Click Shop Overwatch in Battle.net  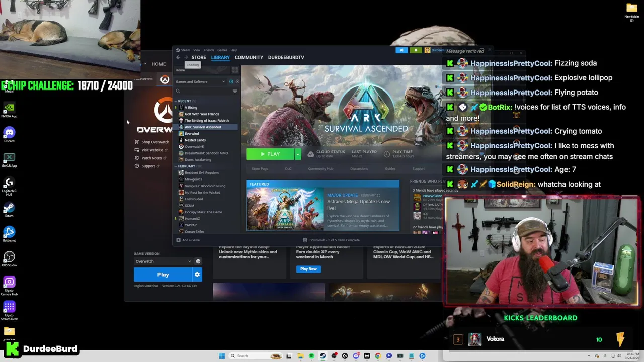click(x=151, y=142)
